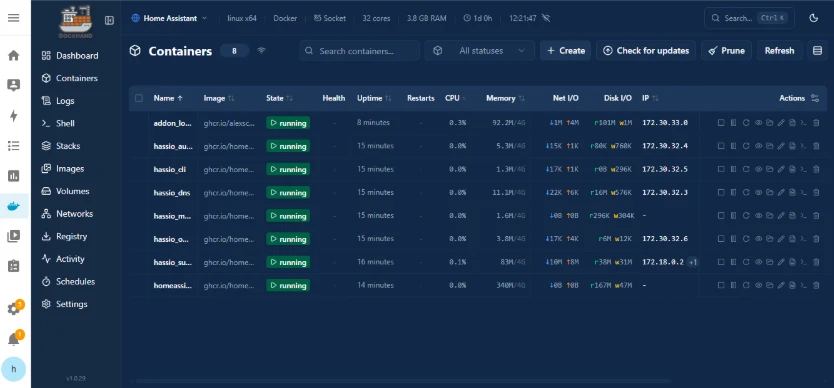Collapse the Dockhand sidebar with the panel icon
Viewport: 834px width, 388px height.
[x=110, y=20]
